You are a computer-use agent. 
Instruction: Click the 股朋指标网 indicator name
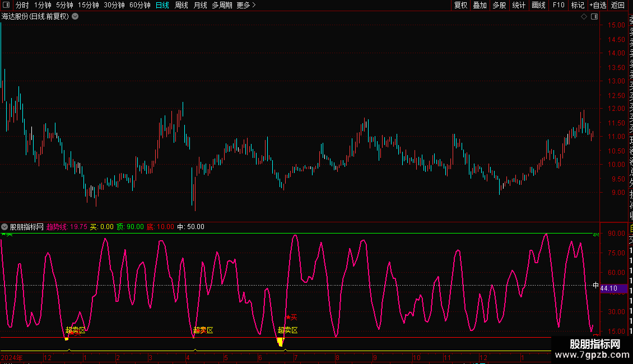point(27,227)
